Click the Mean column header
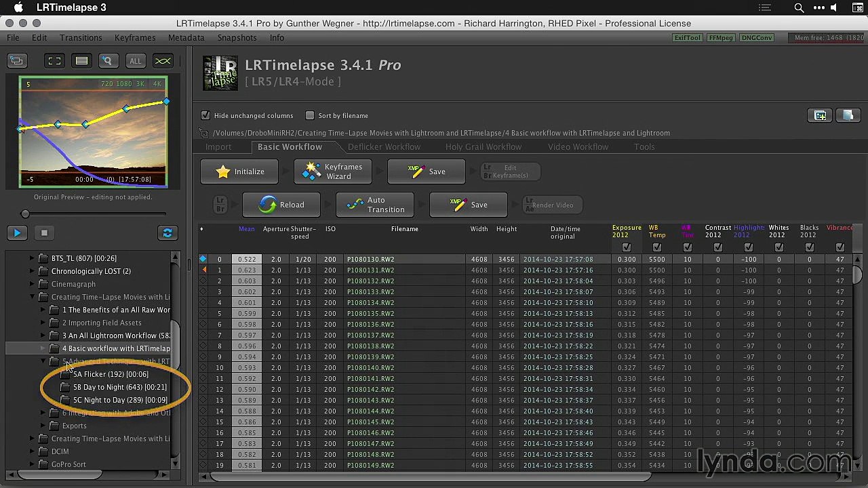The width and height of the screenshot is (868, 488). pos(247,229)
